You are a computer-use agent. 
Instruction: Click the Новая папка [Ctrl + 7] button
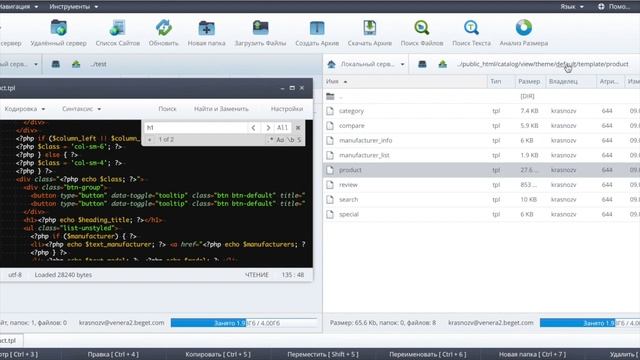[x=532, y=354]
